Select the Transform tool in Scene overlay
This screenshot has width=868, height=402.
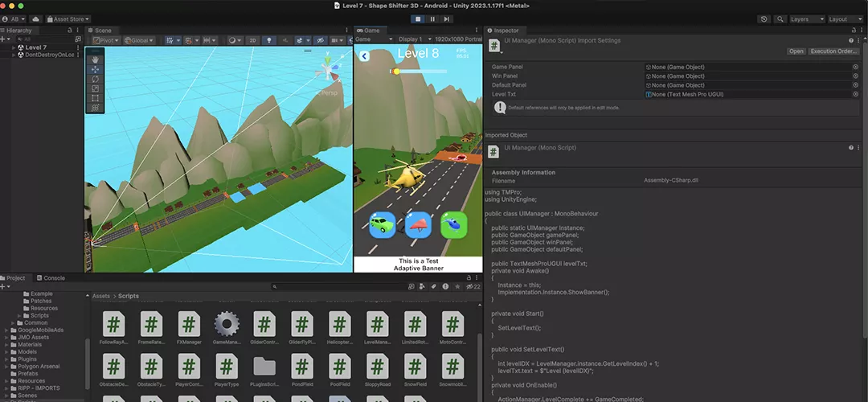click(x=95, y=108)
